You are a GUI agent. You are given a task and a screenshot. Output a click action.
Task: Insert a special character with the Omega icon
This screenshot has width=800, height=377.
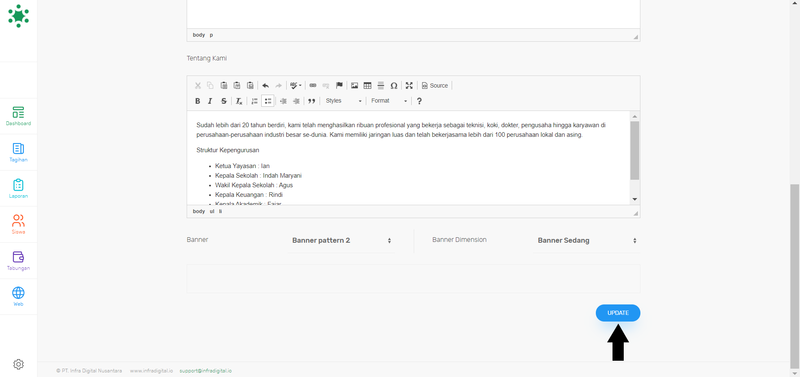(394, 86)
